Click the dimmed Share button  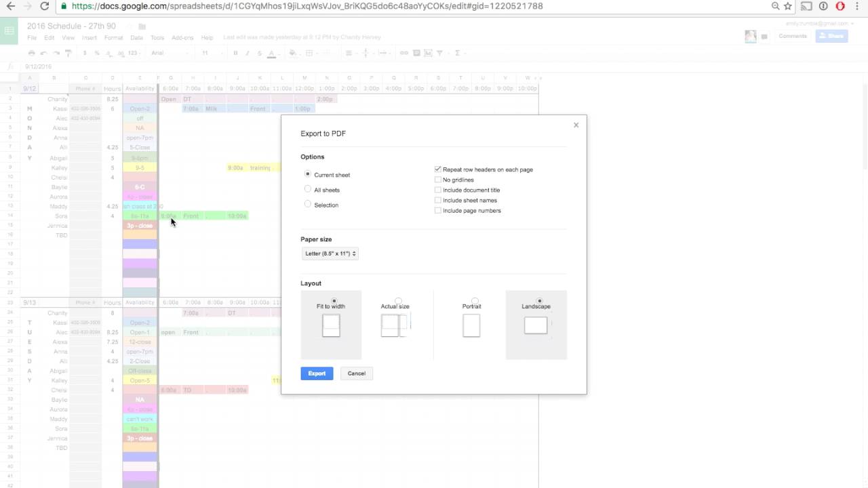click(832, 36)
